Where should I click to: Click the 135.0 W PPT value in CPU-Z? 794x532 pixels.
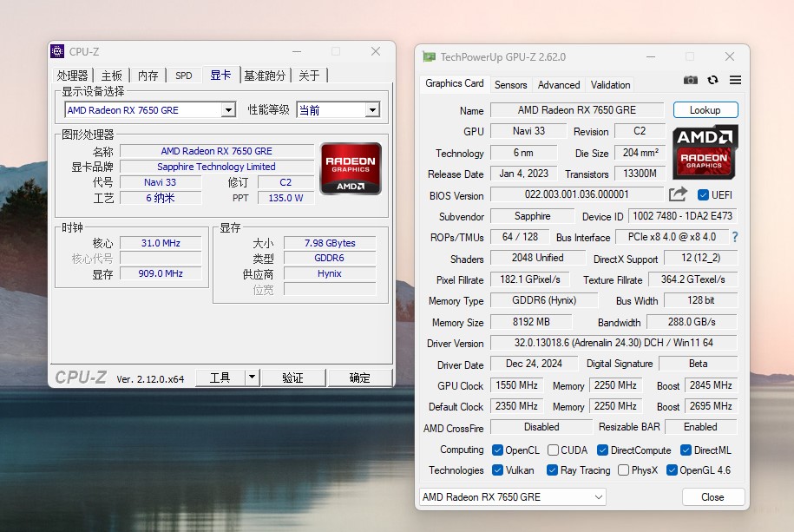pos(285,198)
